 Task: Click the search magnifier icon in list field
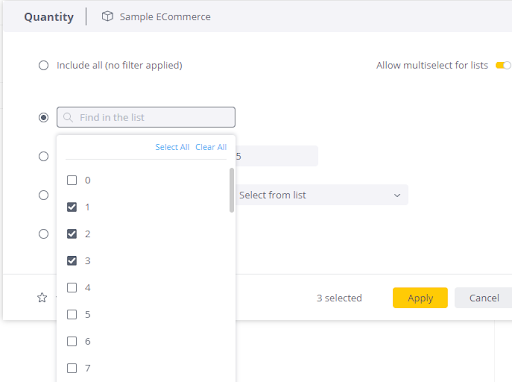[x=68, y=117]
